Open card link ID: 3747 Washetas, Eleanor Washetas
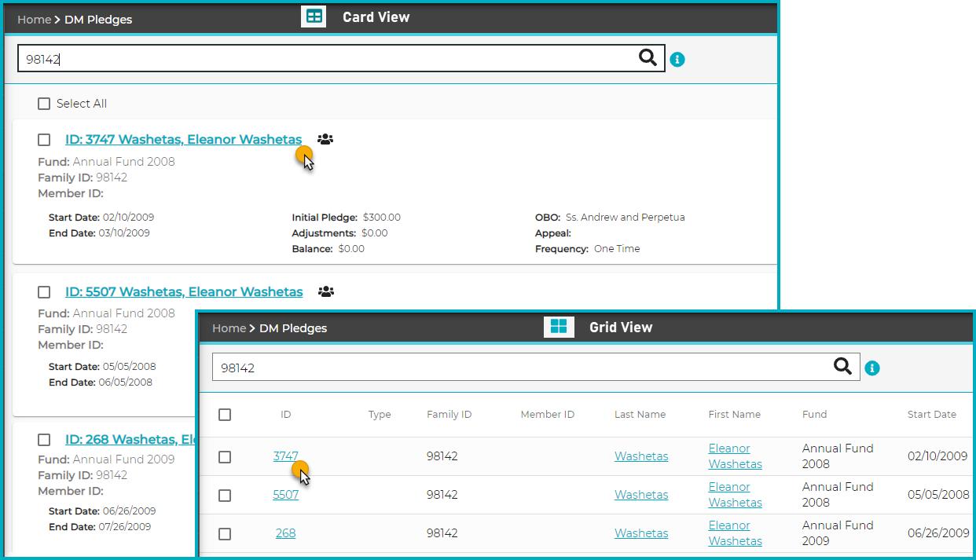The width and height of the screenshot is (976, 560). pyautogui.click(x=183, y=140)
